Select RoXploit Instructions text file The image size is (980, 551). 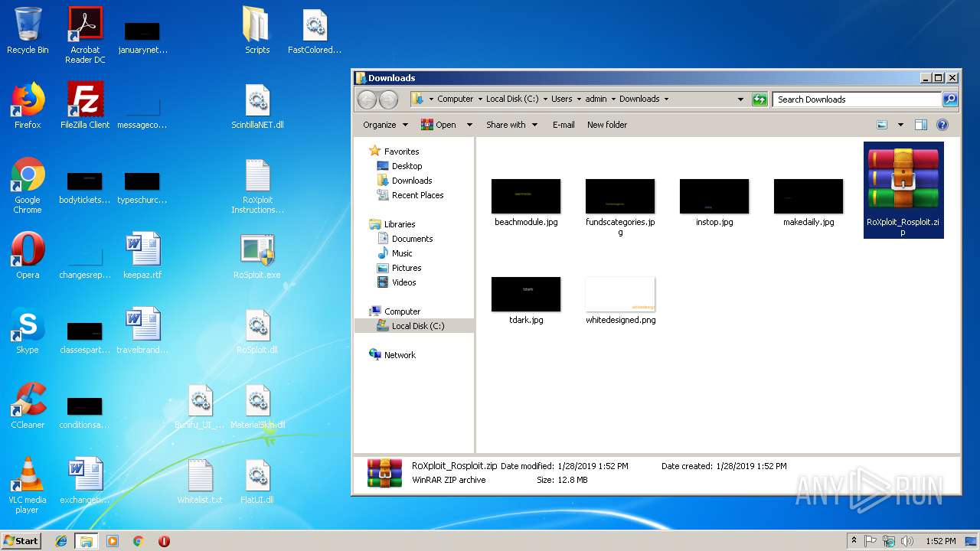(x=257, y=185)
